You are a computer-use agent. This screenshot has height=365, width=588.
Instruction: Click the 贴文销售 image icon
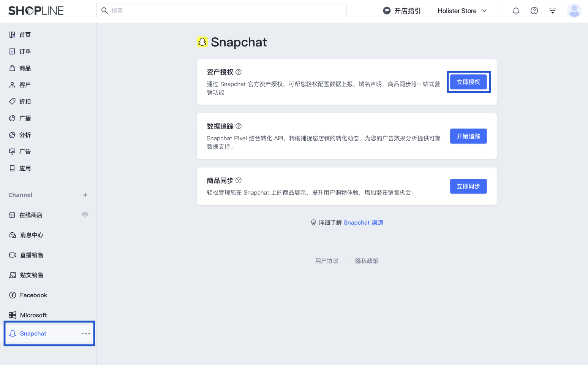pos(13,275)
